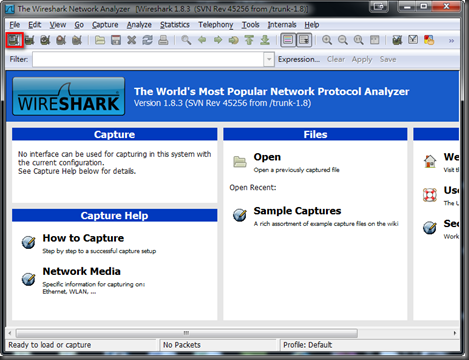
Task: Go back in packet history
Action: [x=202, y=40]
